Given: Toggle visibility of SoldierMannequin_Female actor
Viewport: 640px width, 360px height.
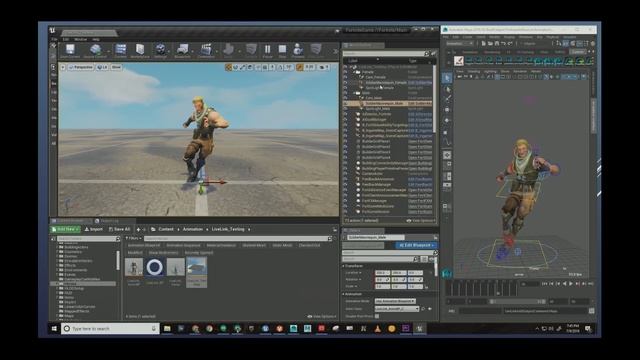Looking at the screenshot, I should click(x=346, y=82).
